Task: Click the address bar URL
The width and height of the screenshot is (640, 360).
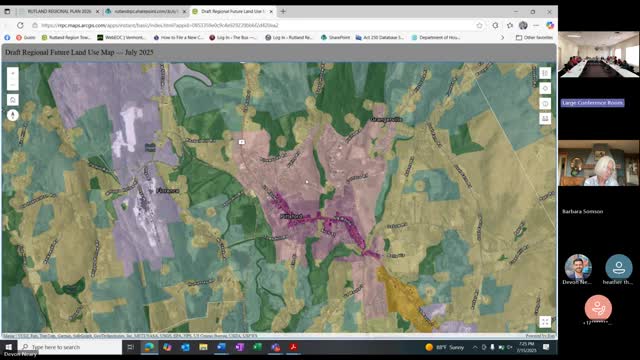Action: 160,25
